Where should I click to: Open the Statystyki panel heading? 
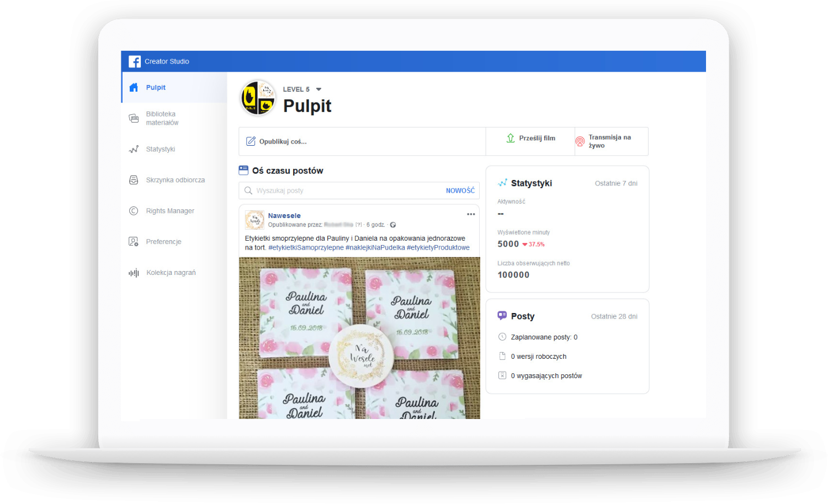coord(531,183)
